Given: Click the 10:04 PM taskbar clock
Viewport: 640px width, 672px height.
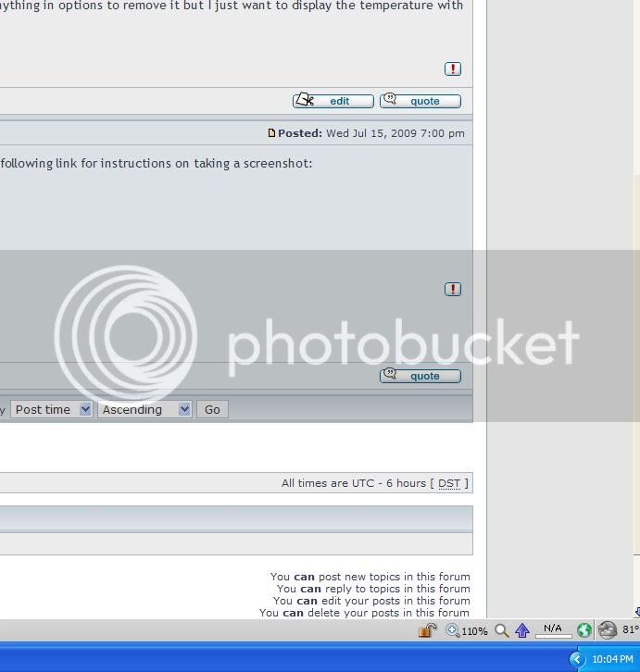Looking at the screenshot, I should pos(612,659).
